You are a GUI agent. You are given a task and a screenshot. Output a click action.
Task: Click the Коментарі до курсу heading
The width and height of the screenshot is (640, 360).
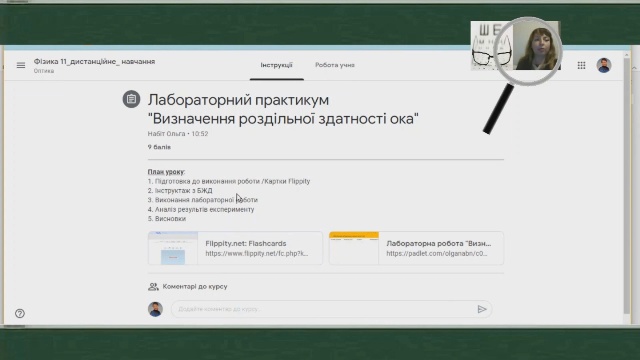point(195,287)
